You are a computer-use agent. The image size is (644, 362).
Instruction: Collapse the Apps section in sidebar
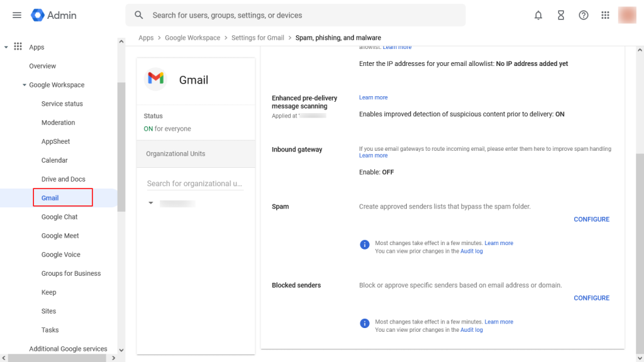6,47
